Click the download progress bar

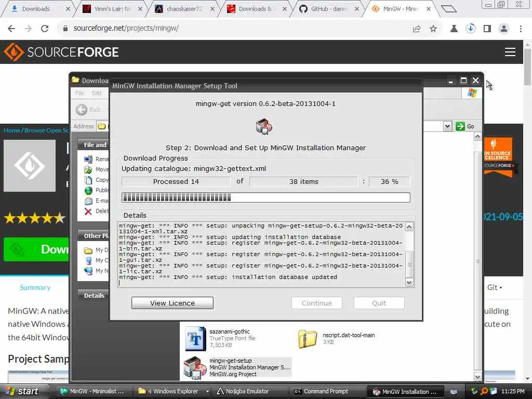[265, 197]
